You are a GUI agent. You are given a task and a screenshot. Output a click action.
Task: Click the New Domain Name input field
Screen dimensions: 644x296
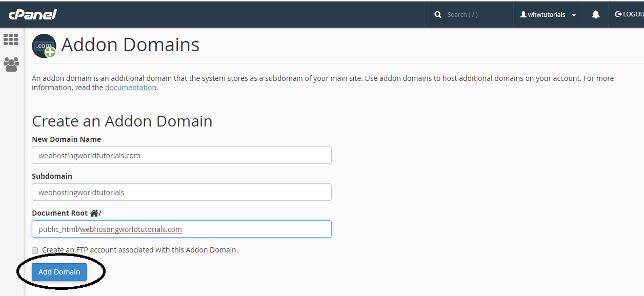pyautogui.click(x=182, y=155)
